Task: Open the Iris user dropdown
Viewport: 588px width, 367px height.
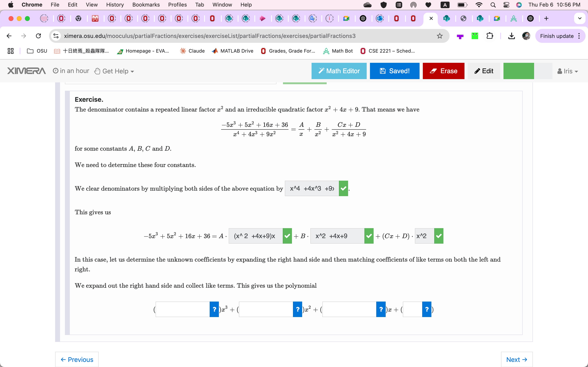Action: tap(568, 71)
